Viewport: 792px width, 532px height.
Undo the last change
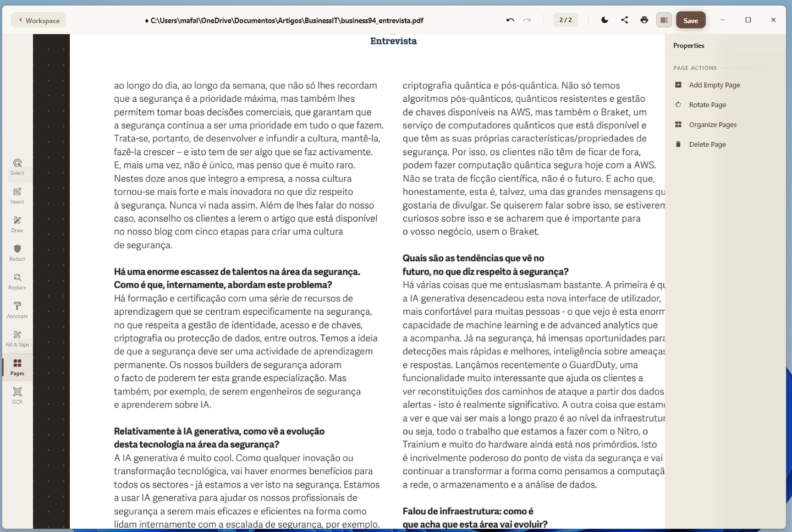[510, 20]
